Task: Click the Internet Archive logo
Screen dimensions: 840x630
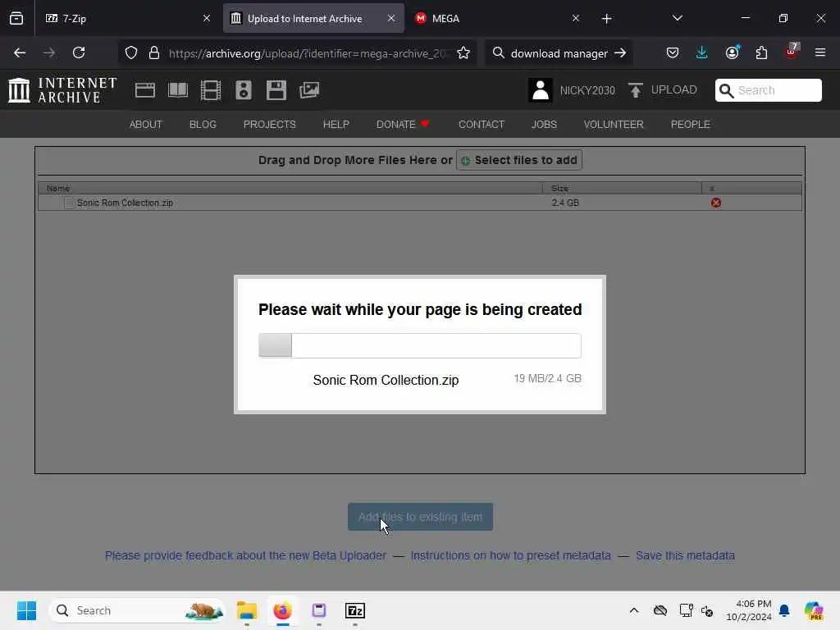Action: click(62, 90)
